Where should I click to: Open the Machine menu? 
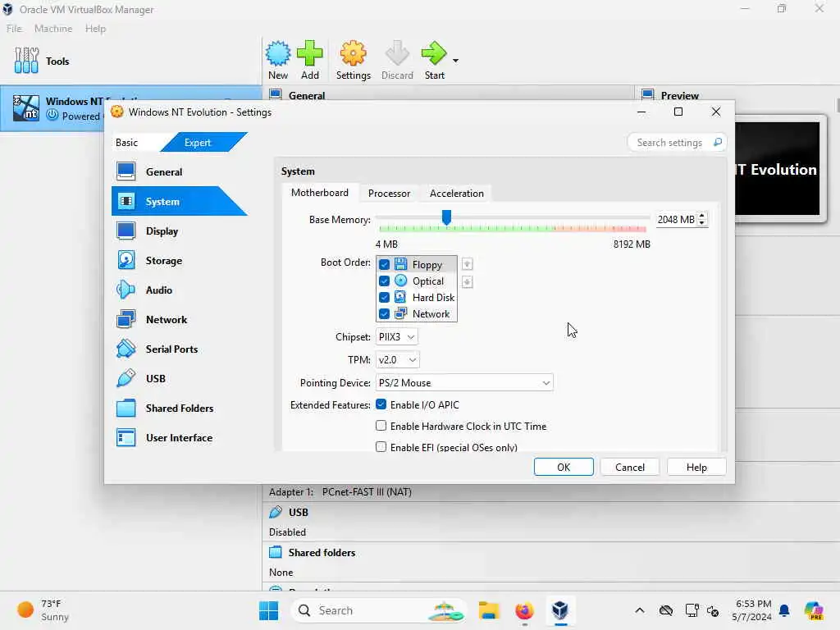tap(53, 29)
